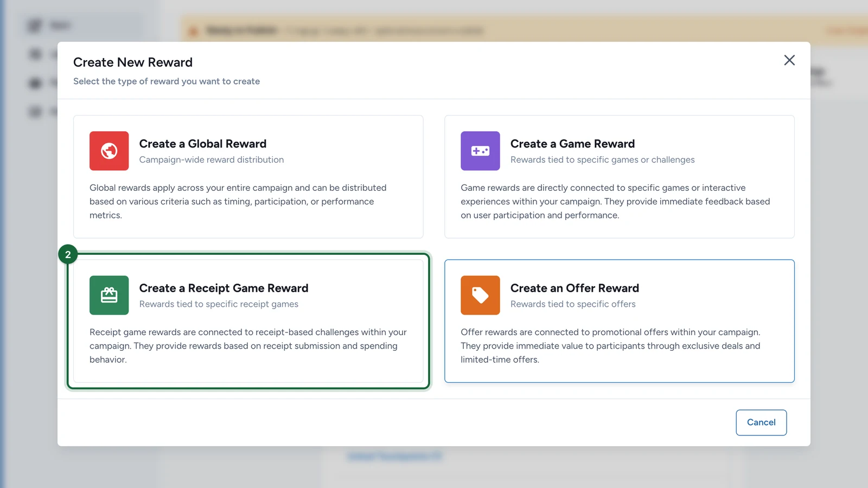The height and width of the screenshot is (488, 868).
Task: Click 'Rewards tied to specific receipt games'
Action: 219,304
